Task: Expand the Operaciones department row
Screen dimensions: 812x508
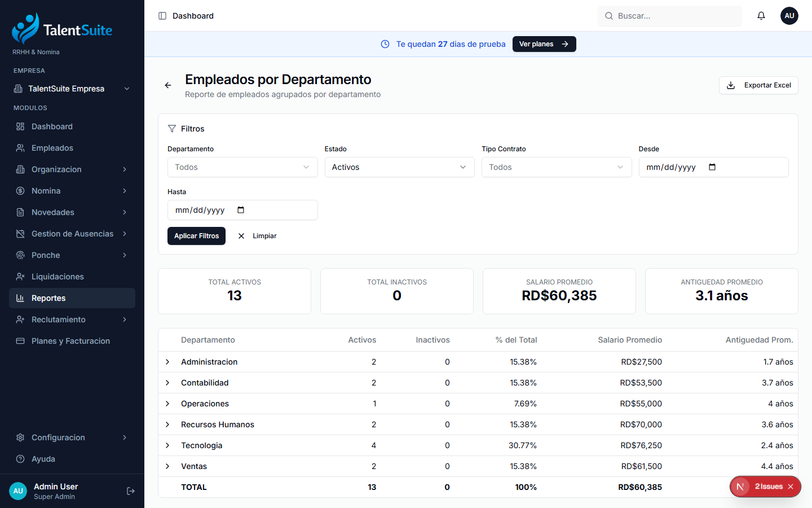Action: tap(167, 404)
